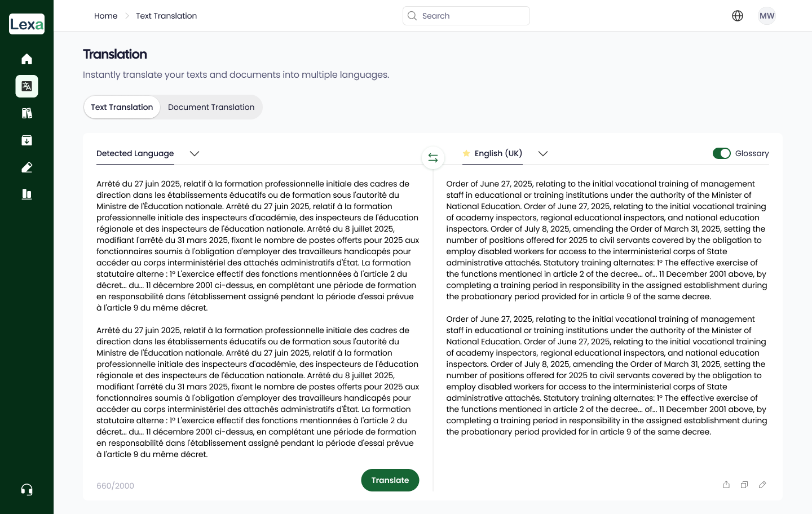Open the globe language selector
Viewport: 812px width, 514px height.
[738, 16]
